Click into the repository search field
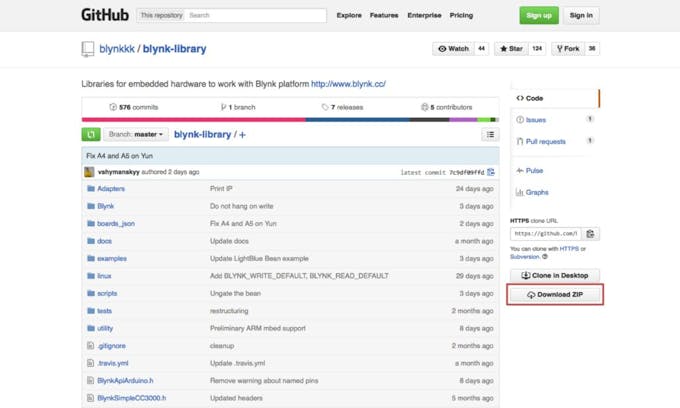This screenshot has height=408, width=680. [255, 15]
